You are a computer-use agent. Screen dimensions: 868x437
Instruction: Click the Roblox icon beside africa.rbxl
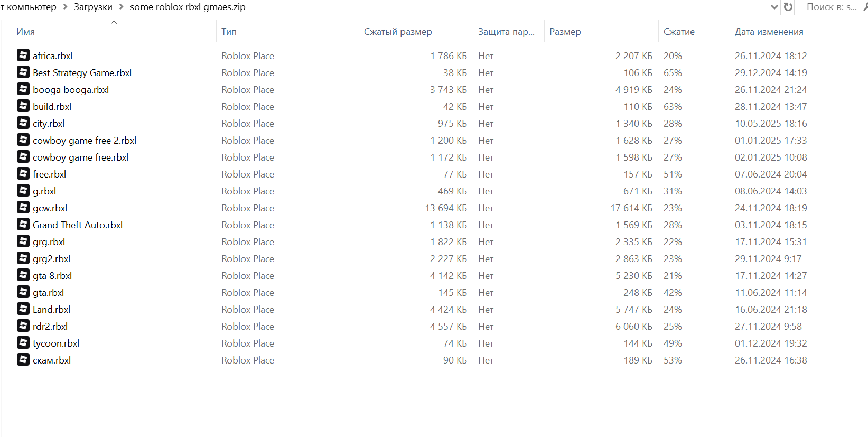(23, 55)
